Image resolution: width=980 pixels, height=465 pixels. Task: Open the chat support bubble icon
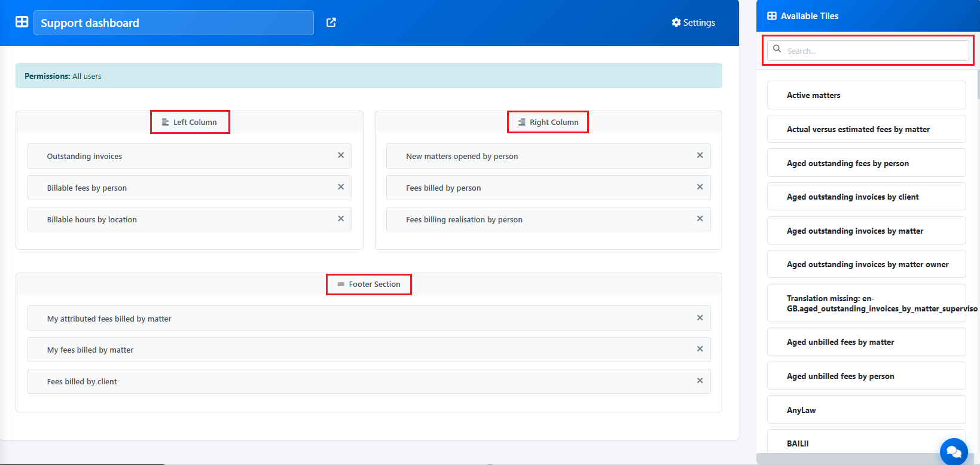point(953,451)
